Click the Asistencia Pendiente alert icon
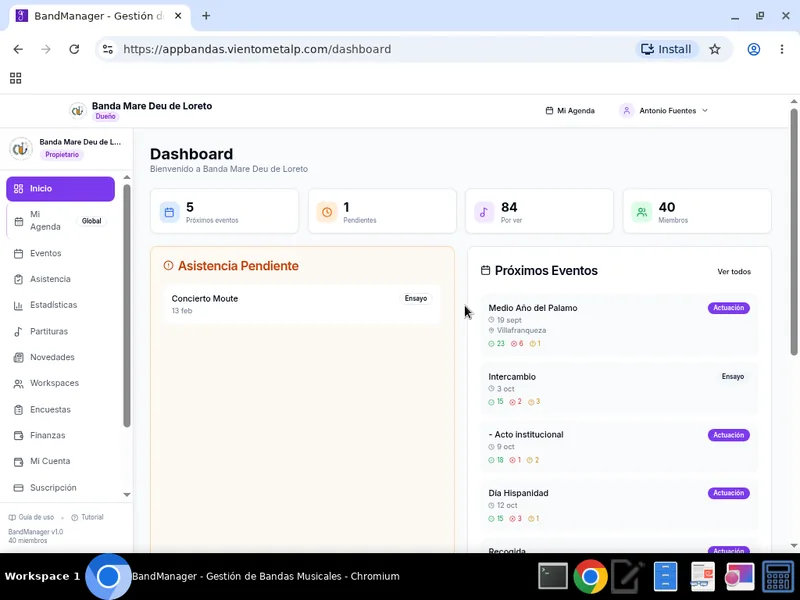 tap(168, 265)
